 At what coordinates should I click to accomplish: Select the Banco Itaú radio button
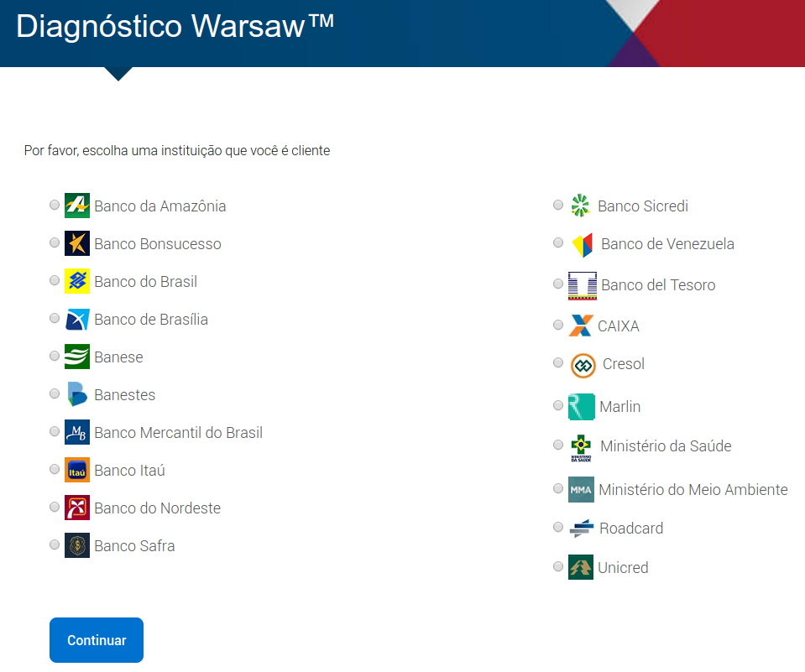pyautogui.click(x=55, y=469)
